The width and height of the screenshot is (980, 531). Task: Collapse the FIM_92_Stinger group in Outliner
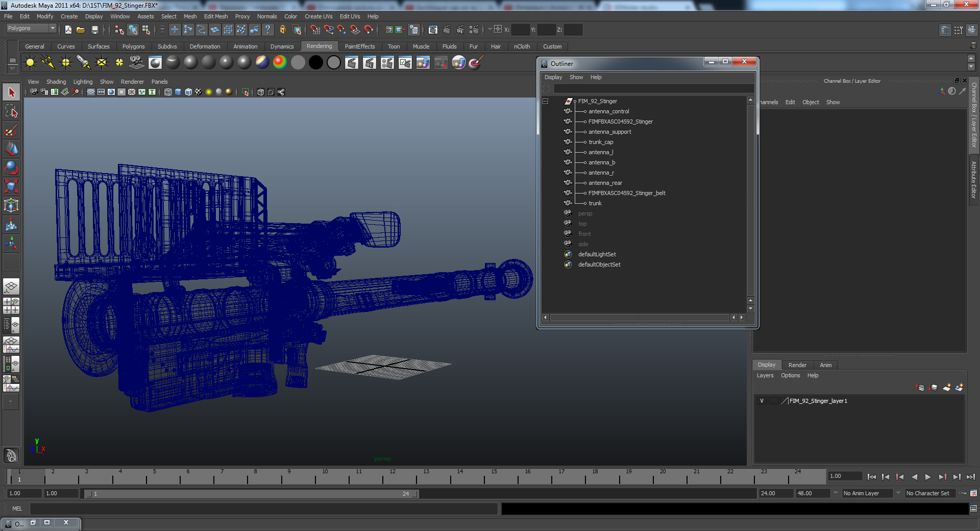545,101
